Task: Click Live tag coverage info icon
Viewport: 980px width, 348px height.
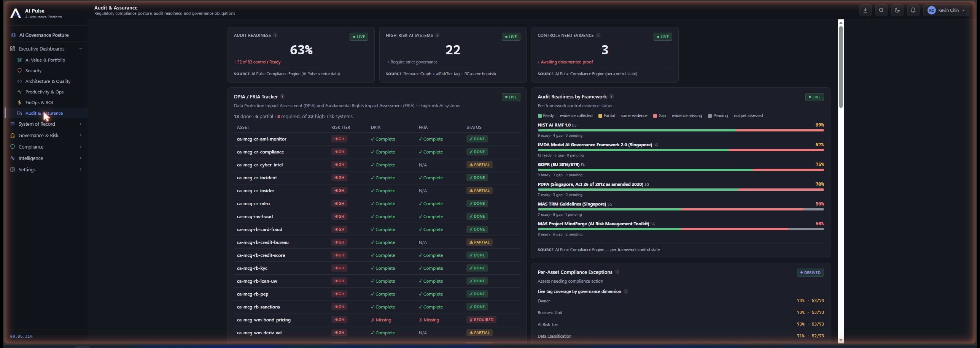Action: [x=626, y=291]
